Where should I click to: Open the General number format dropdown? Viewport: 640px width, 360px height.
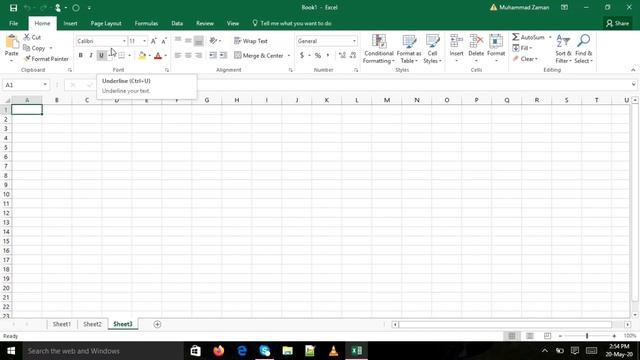[x=354, y=41]
